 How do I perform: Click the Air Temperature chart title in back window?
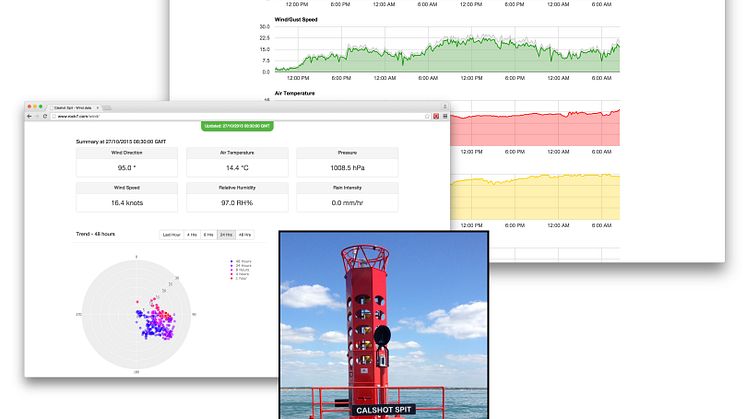point(294,93)
